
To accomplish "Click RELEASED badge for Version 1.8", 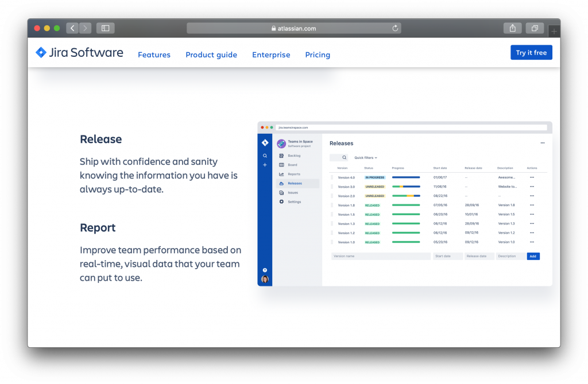I will tap(372, 205).
